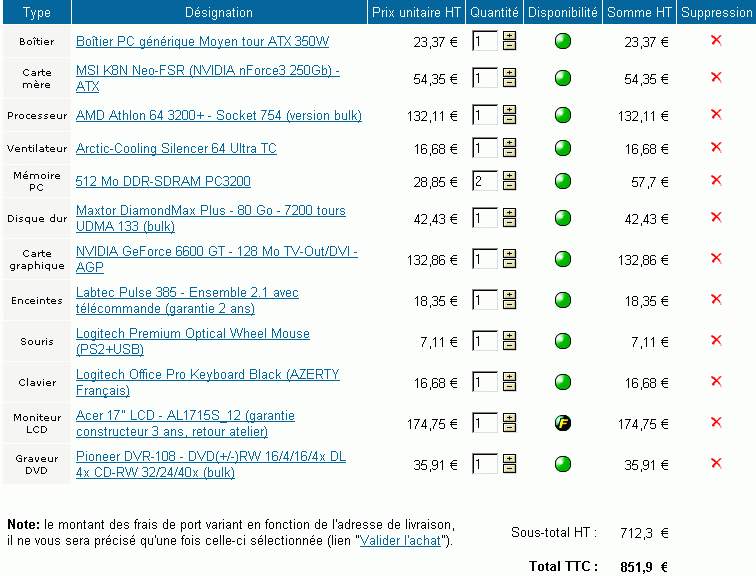Delete Ventilateur item using red X
The height and width of the screenshot is (576, 756).
coord(716,147)
